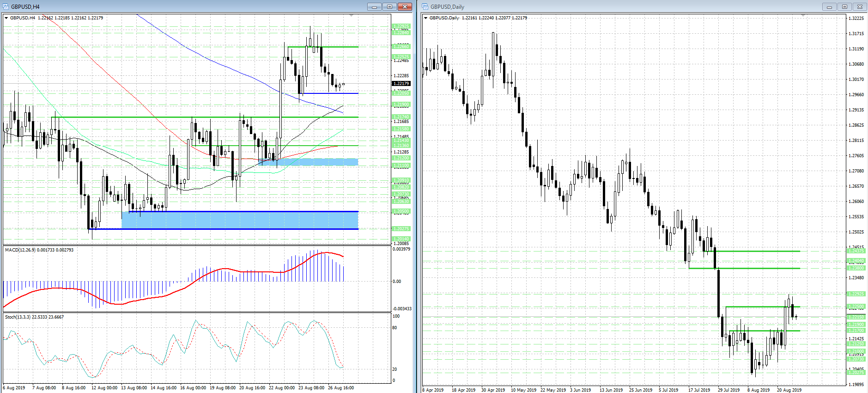The width and height of the screenshot is (868, 393).
Task: Close the GBPUSD,H4 chart window
Action: pos(405,6)
